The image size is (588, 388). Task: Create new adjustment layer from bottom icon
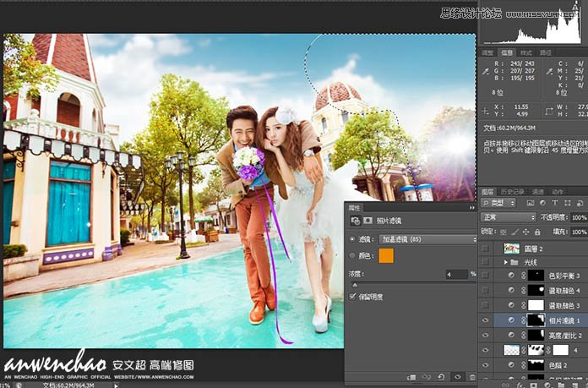[x=547, y=385]
